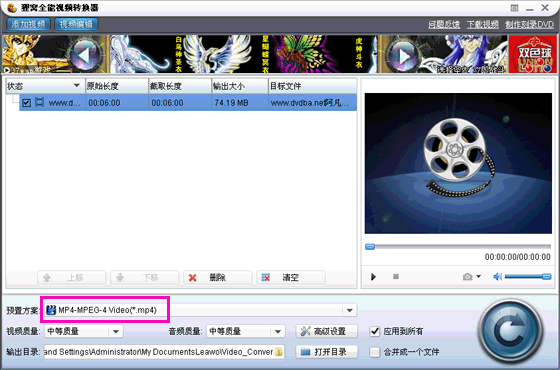Screen dimensions: 560x370
Task: Open 高级设置 advanced settings
Action: (326, 331)
